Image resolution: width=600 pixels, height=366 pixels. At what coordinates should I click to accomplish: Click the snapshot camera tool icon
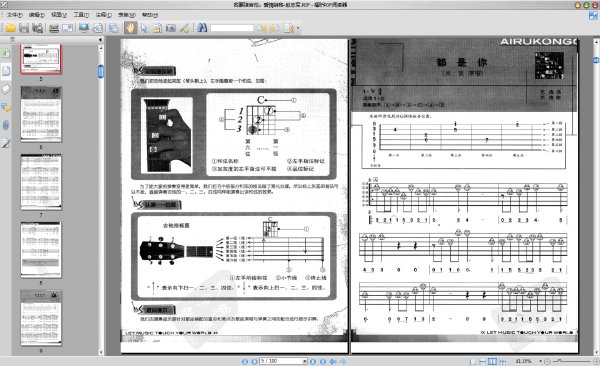click(x=171, y=28)
